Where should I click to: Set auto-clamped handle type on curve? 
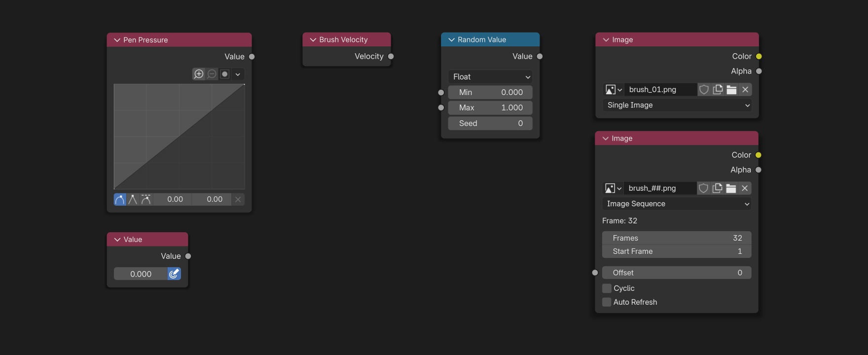[146, 199]
